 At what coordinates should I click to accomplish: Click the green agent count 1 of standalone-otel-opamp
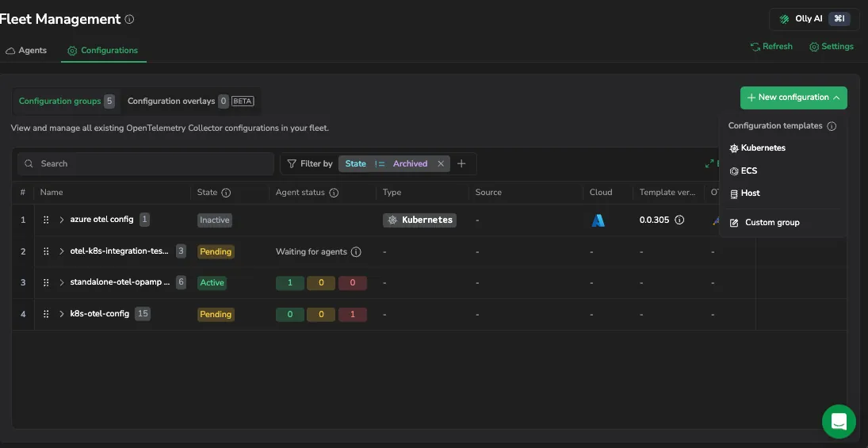point(290,283)
